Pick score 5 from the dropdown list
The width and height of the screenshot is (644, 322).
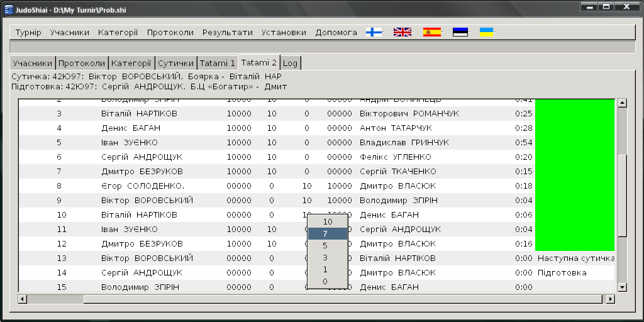pyautogui.click(x=325, y=245)
